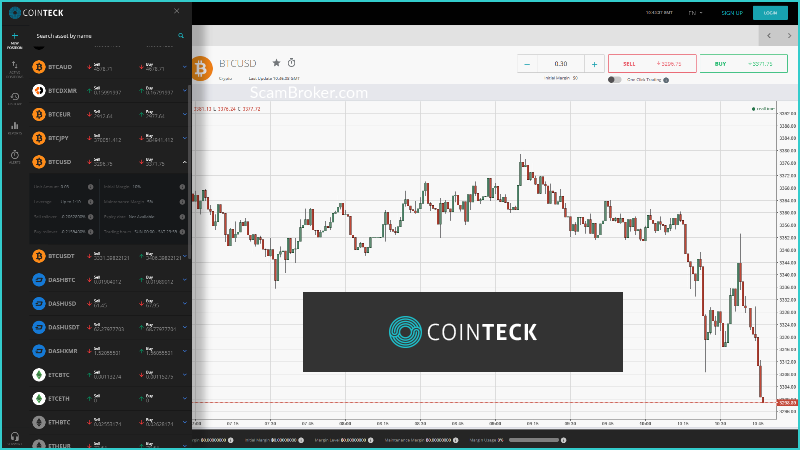The width and height of the screenshot is (800, 450).
Task: Click the LOGIN button
Action: tap(770, 13)
